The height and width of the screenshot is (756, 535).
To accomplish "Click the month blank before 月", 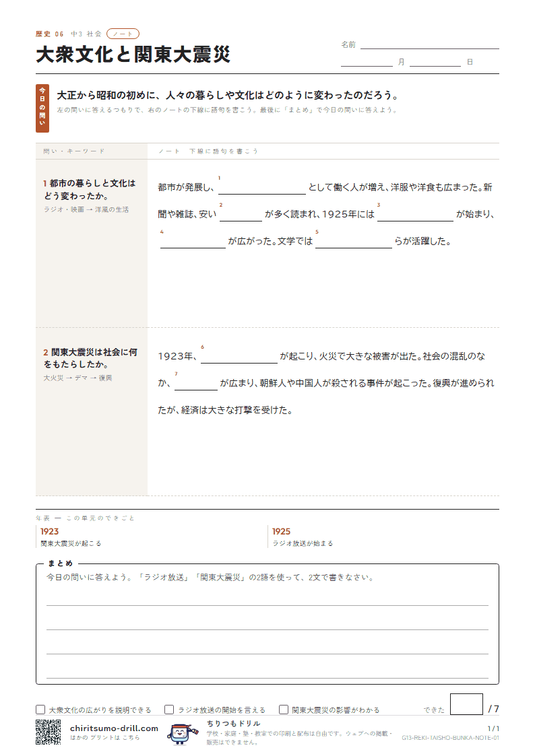I will 367,62.
